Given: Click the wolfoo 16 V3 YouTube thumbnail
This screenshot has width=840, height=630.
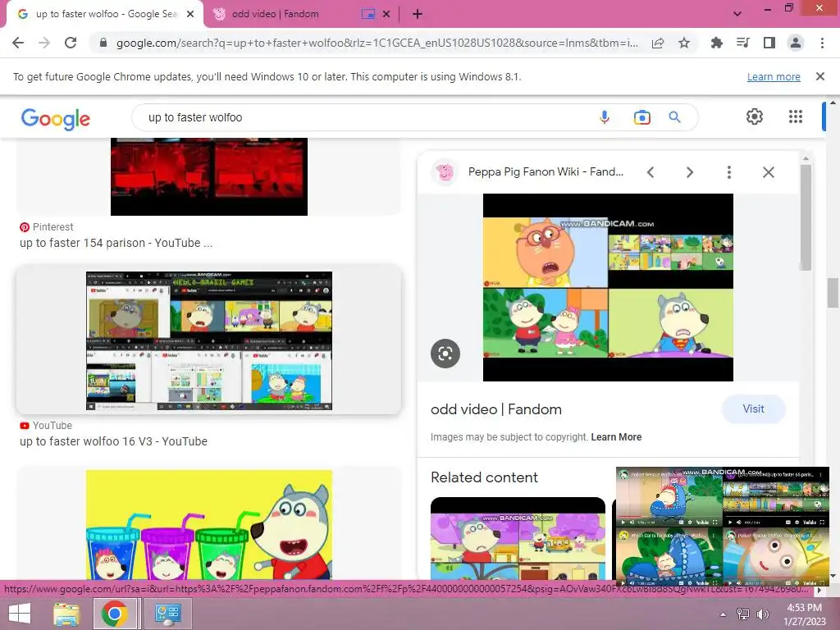Looking at the screenshot, I should 209,340.
